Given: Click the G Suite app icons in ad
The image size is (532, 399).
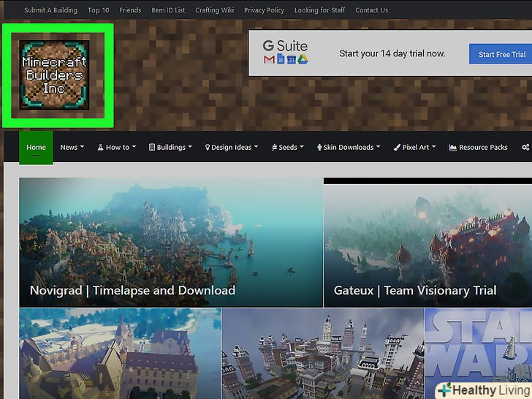Looking at the screenshot, I should pyautogui.click(x=286, y=59).
